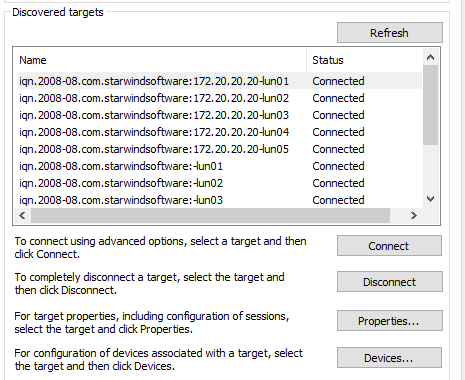
Task: Click Connected status of 172.20.20.20-lun03
Action: [338, 115]
